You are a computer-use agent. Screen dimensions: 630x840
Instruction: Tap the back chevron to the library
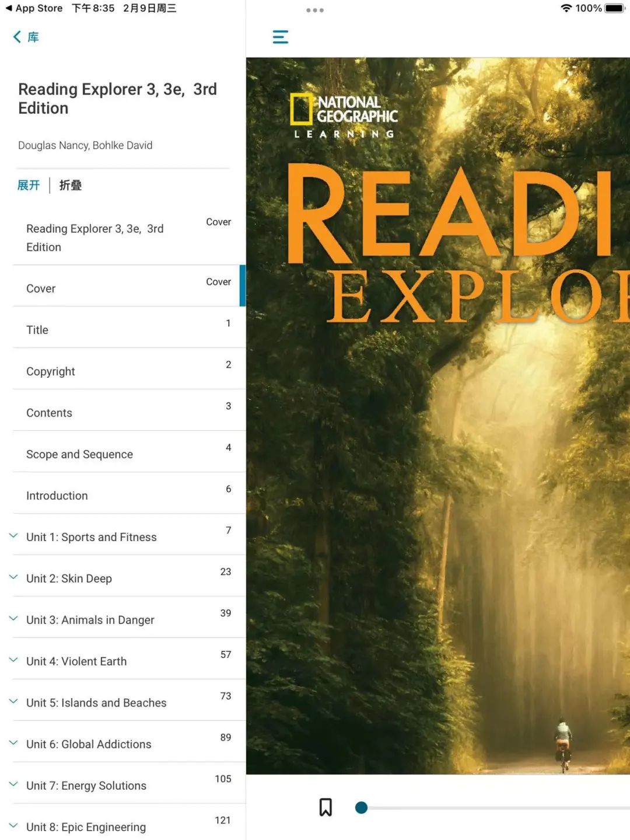tap(17, 37)
